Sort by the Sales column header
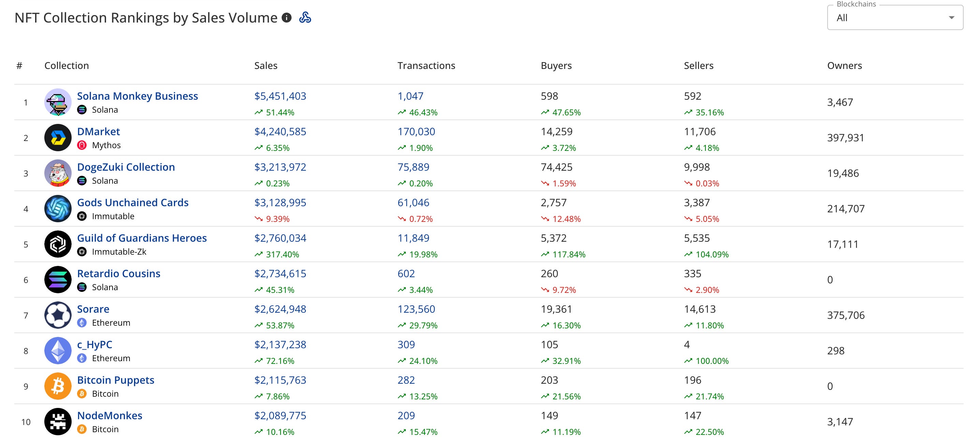This screenshot has height=439, width=980. pyautogui.click(x=266, y=66)
